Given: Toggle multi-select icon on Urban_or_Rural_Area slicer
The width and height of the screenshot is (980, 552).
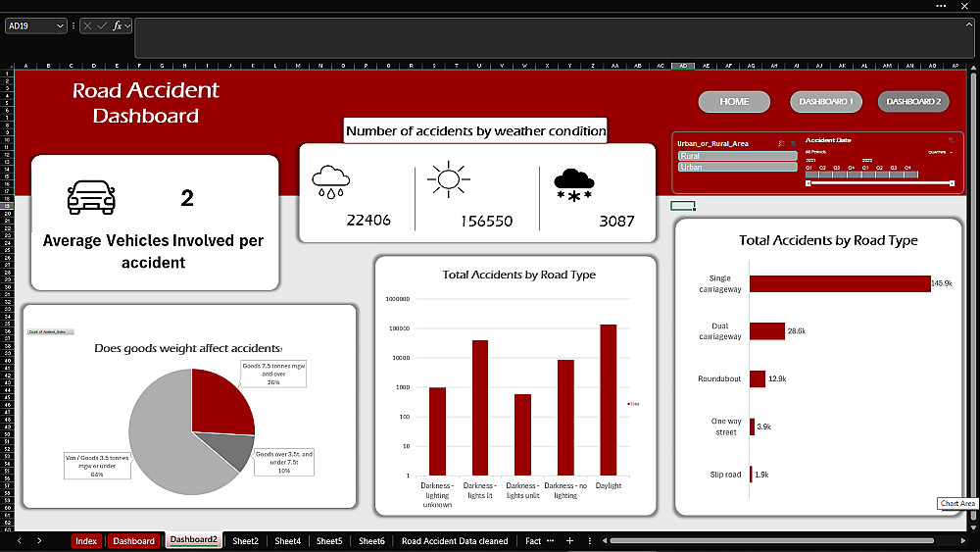Looking at the screenshot, I should pyautogui.click(x=782, y=143).
